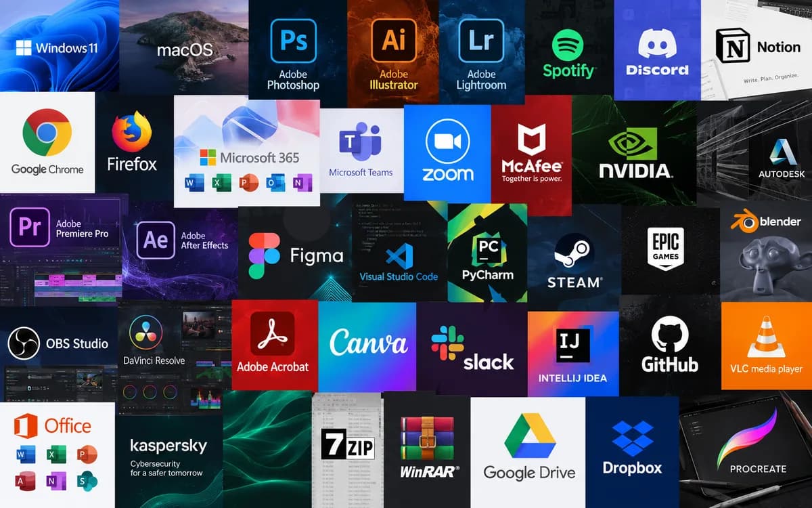The height and width of the screenshot is (508, 812).
Task: Click "Cybersecurity for a safer tomorrow" text
Action: tap(166, 469)
